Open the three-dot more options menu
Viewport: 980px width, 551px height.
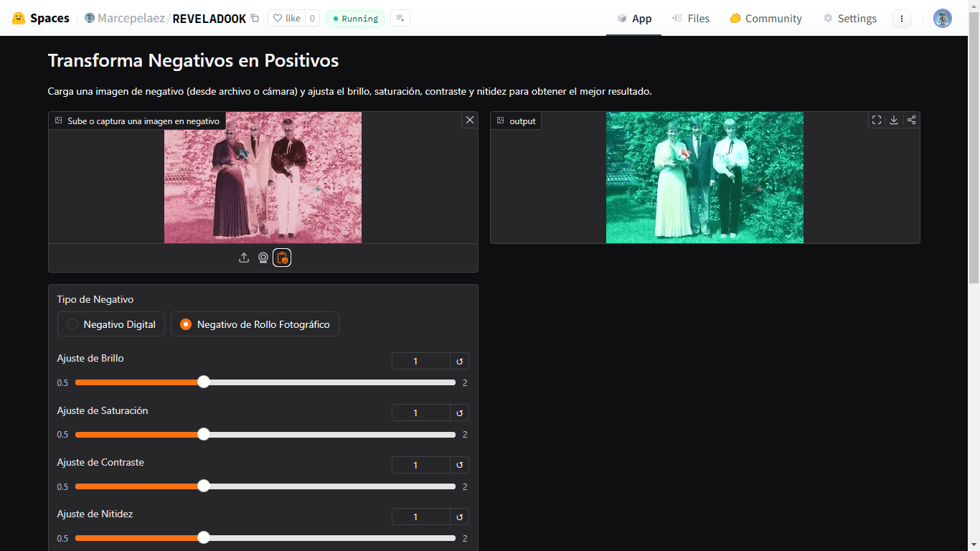pos(902,19)
